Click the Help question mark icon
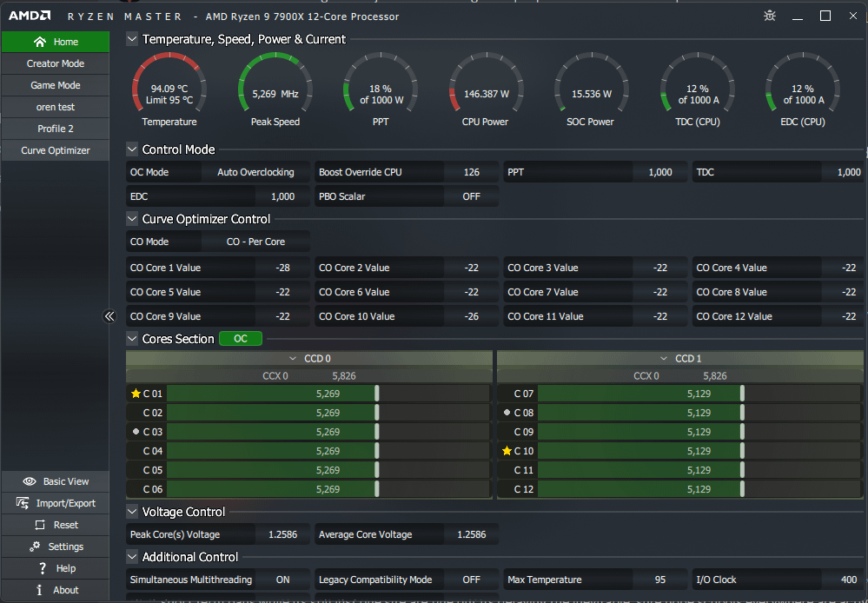Image resolution: width=868 pixels, height=603 pixels. 42,568
